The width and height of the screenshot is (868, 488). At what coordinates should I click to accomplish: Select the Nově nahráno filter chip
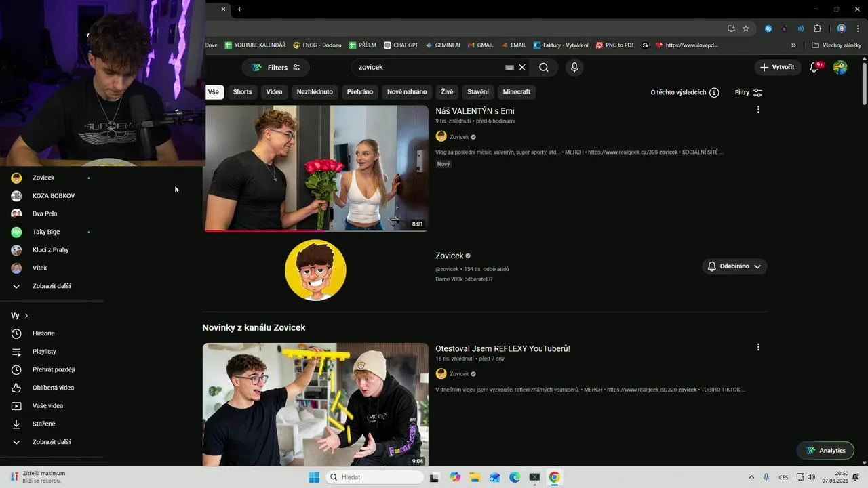407,92
